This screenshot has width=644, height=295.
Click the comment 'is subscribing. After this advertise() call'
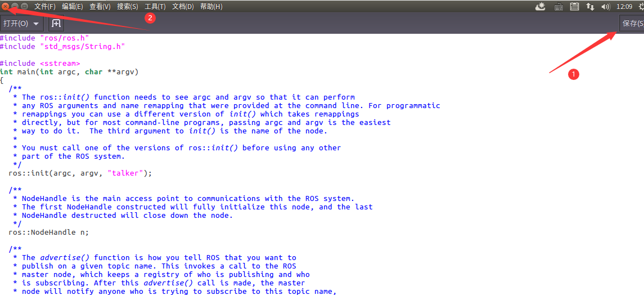point(159,283)
